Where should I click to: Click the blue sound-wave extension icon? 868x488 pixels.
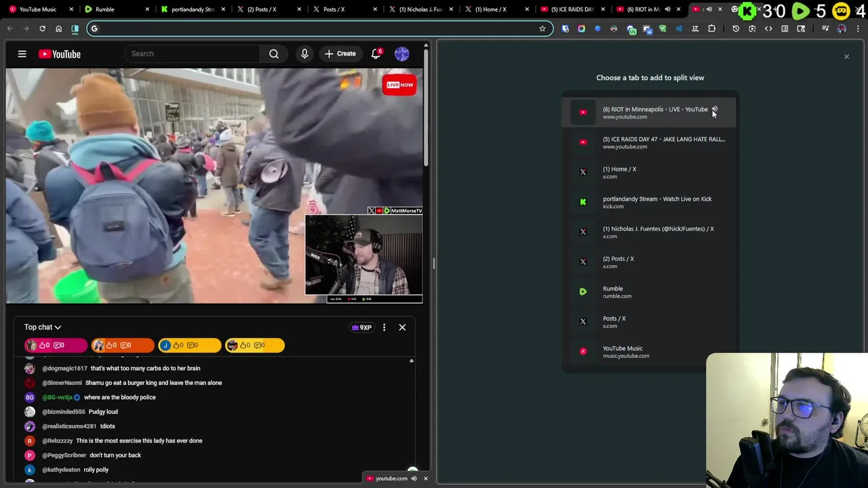(x=679, y=28)
